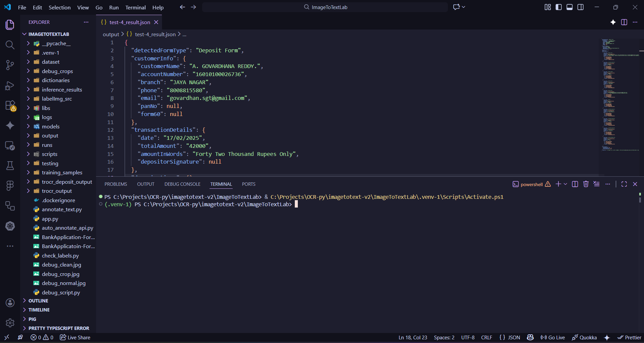
Task: Split the terminal panel
Action: pyautogui.click(x=575, y=184)
